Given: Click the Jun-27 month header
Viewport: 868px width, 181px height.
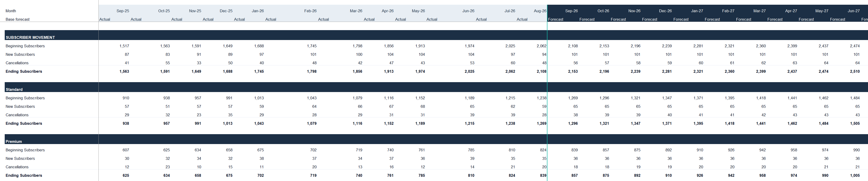Looking at the screenshot, I should click(x=853, y=11).
